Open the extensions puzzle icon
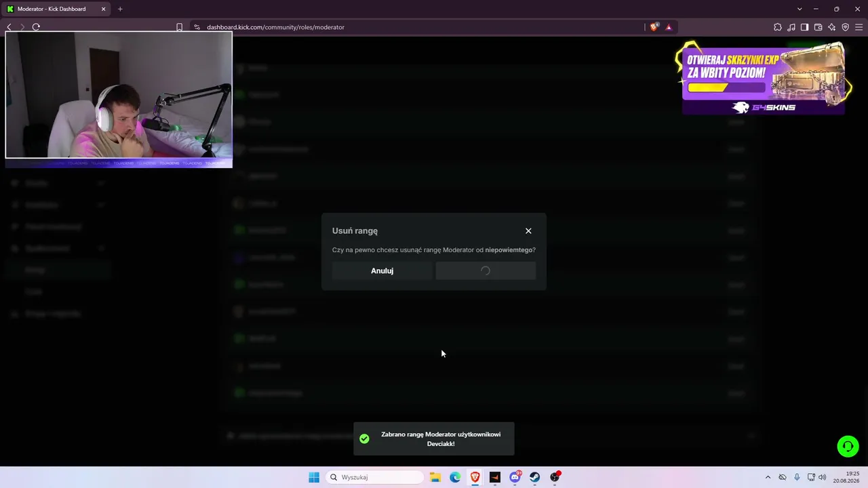 tap(778, 27)
